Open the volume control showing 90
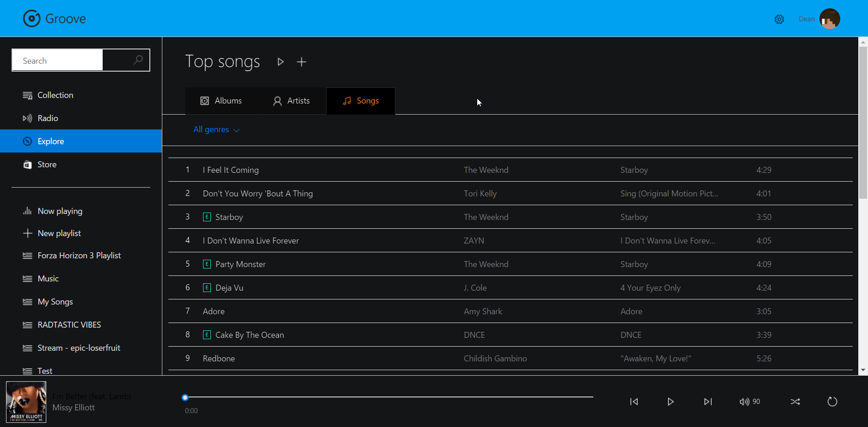868x427 pixels. point(750,402)
